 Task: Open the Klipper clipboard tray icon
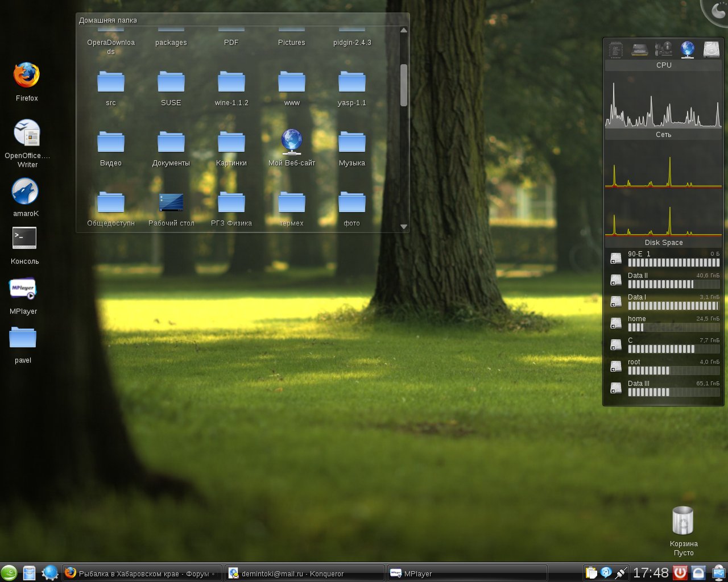[x=591, y=572]
